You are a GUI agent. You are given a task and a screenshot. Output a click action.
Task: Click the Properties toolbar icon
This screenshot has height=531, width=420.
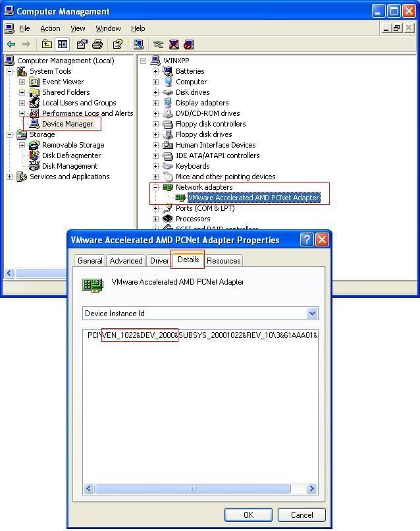[x=82, y=44]
